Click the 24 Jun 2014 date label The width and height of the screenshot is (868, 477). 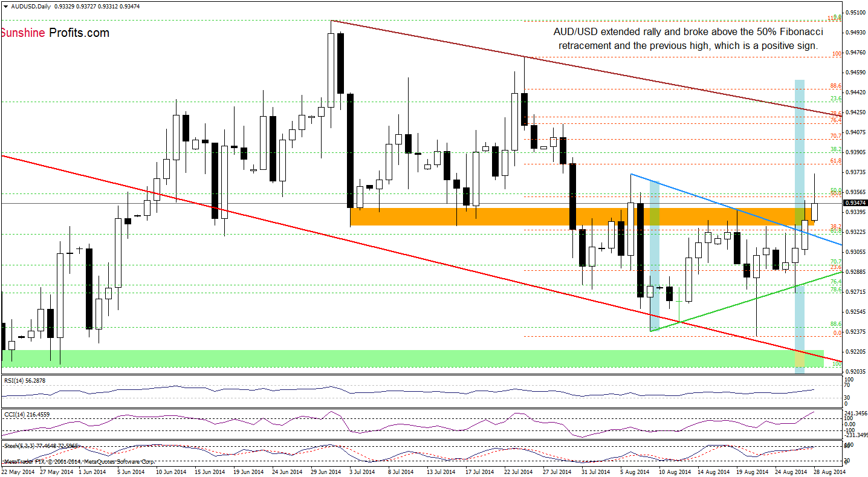coord(288,472)
